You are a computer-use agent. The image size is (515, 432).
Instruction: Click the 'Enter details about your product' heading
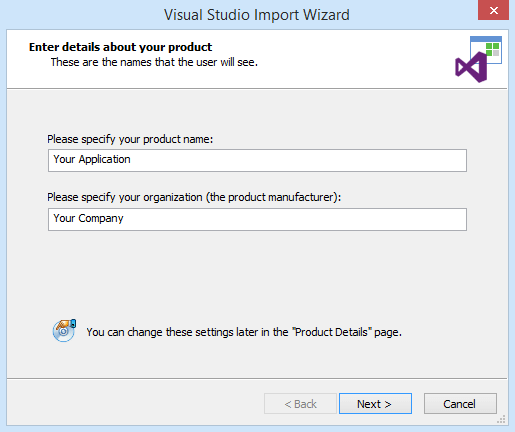coord(120,47)
